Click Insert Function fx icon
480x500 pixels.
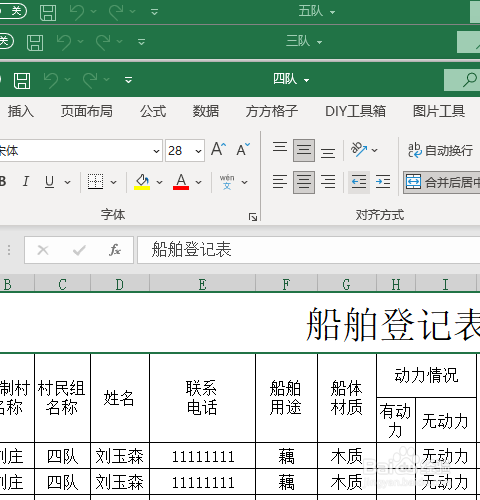click(115, 250)
